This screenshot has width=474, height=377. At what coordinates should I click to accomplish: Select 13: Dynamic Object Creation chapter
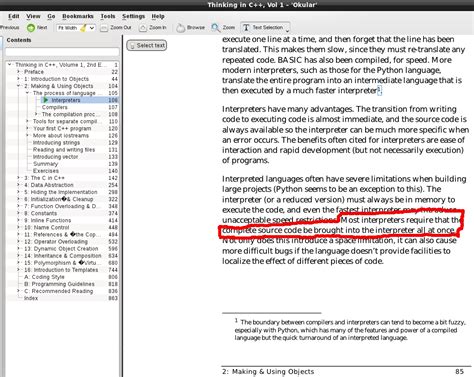[61, 249]
